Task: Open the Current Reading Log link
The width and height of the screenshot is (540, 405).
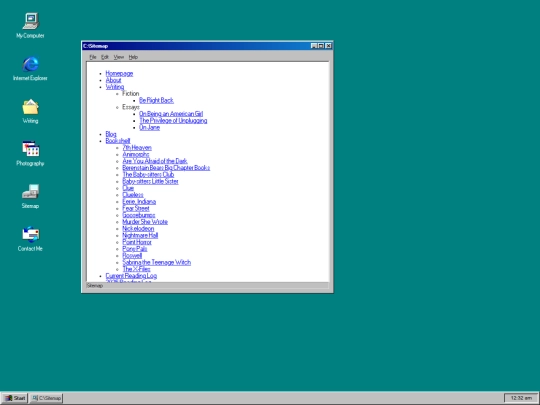Action: point(131,276)
